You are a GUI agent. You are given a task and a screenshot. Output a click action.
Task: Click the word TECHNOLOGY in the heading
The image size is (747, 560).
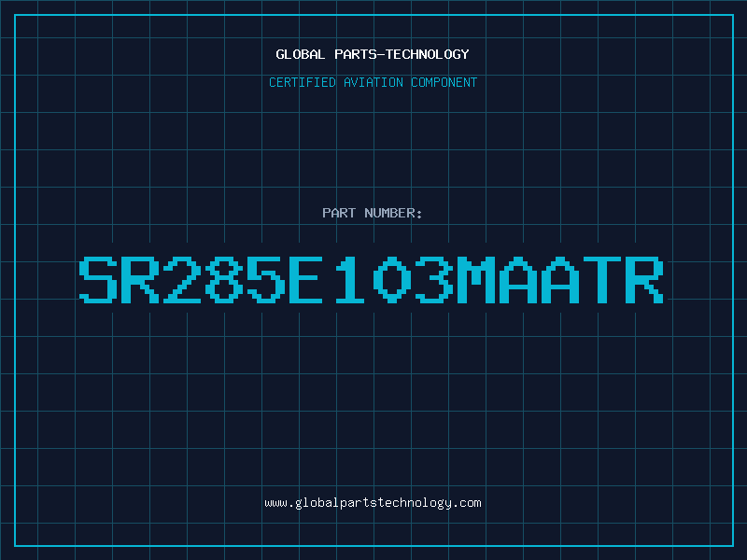428,54
